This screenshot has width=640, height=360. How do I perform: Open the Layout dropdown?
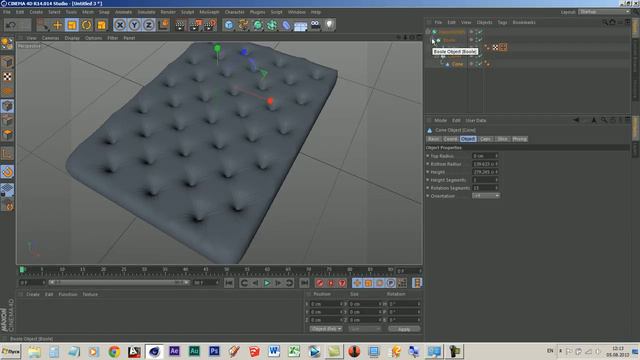coord(604,12)
